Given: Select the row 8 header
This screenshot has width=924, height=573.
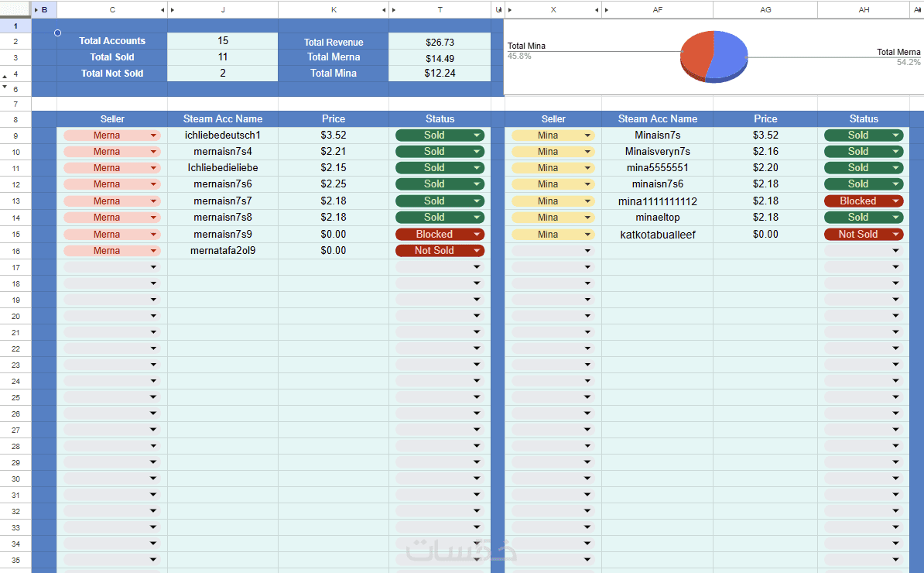Looking at the screenshot, I should (15, 119).
